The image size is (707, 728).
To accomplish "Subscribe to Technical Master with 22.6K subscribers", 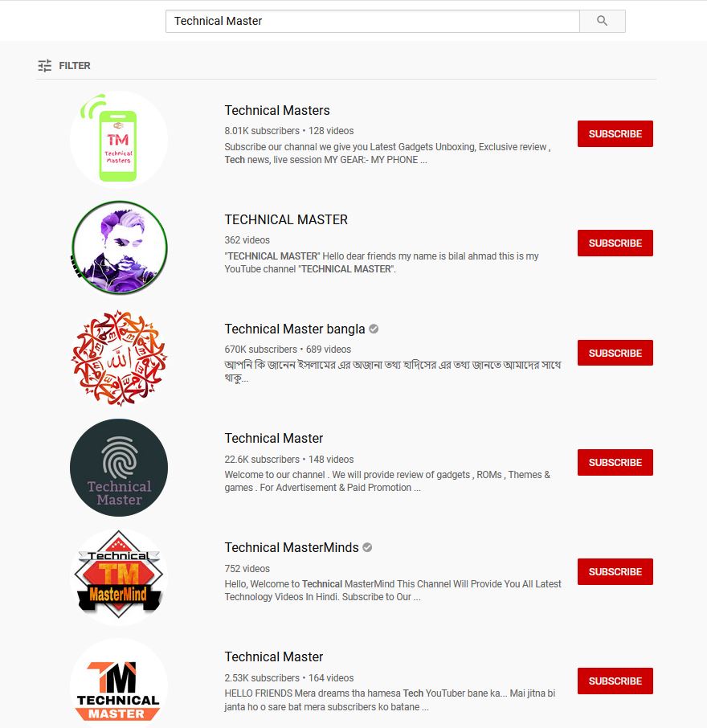I will [x=615, y=462].
